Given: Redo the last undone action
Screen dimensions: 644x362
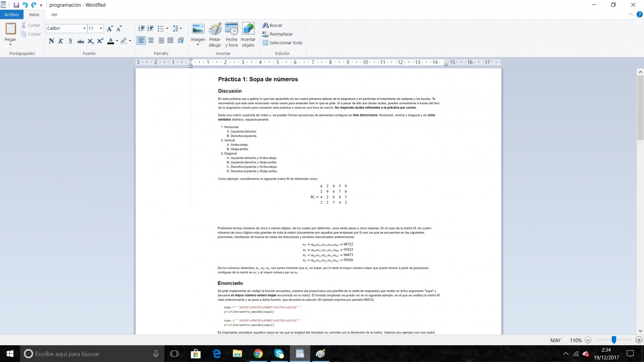Looking at the screenshot, I should click(34, 5).
